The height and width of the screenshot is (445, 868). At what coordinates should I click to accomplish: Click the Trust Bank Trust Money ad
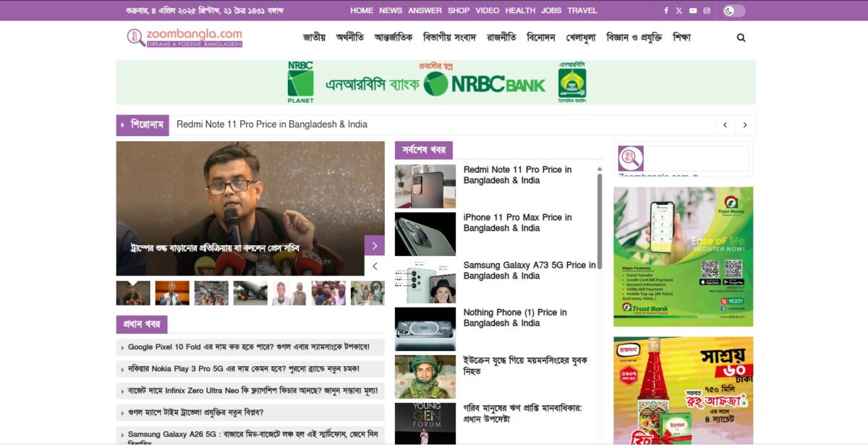pyautogui.click(x=684, y=257)
